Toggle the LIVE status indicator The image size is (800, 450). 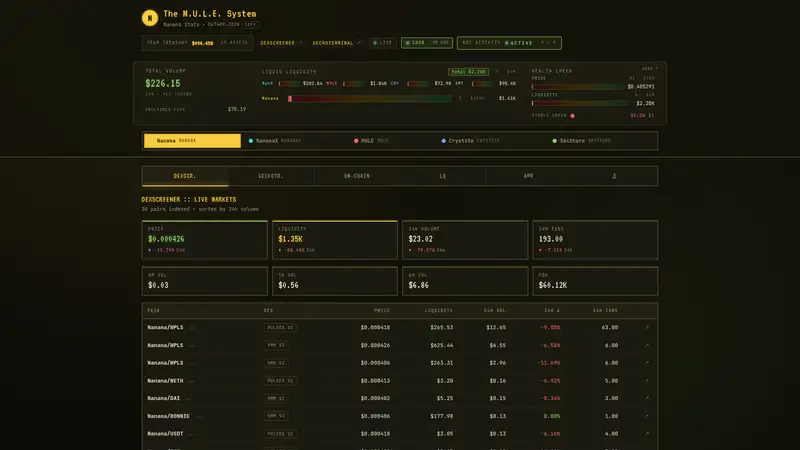382,43
